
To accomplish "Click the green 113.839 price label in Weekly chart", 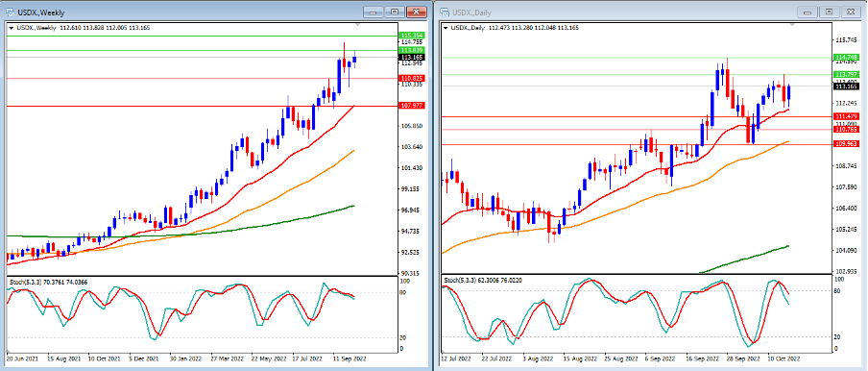I will tap(411, 50).
